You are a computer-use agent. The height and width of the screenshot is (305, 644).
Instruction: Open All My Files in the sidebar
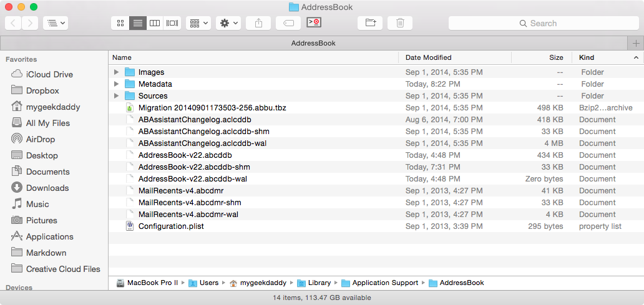[48, 123]
